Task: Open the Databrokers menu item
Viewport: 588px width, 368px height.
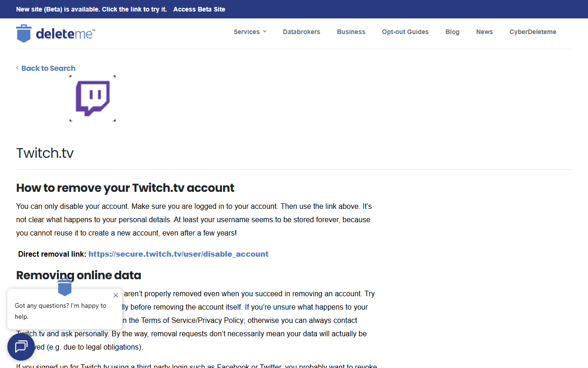Action: [x=301, y=32]
